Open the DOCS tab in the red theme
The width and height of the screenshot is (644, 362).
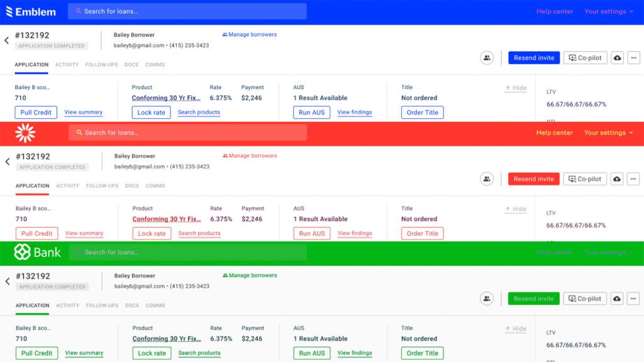pyautogui.click(x=131, y=185)
